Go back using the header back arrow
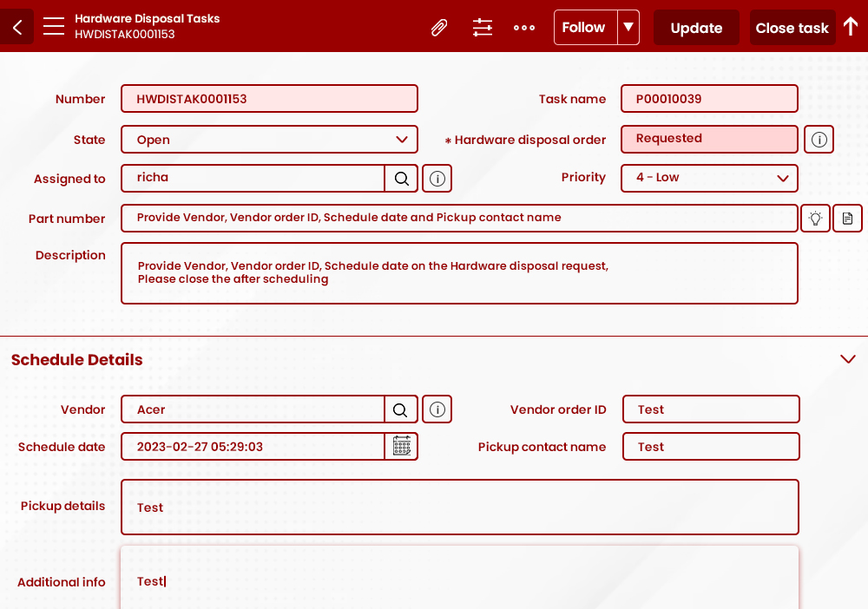The height and width of the screenshot is (609, 868). coord(16,27)
